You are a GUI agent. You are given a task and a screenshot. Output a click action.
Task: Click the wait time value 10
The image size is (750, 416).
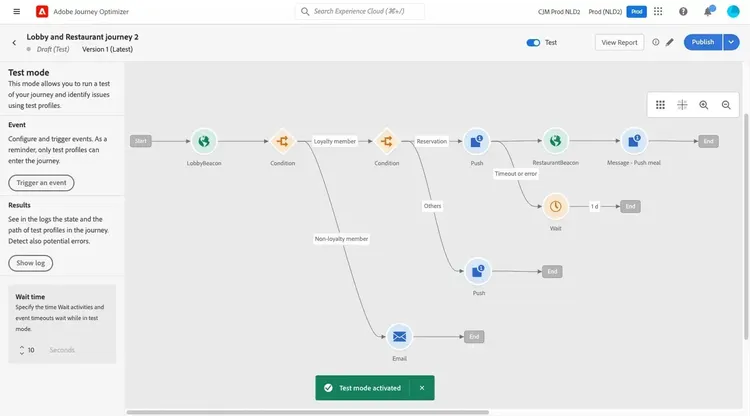coord(31,350)
